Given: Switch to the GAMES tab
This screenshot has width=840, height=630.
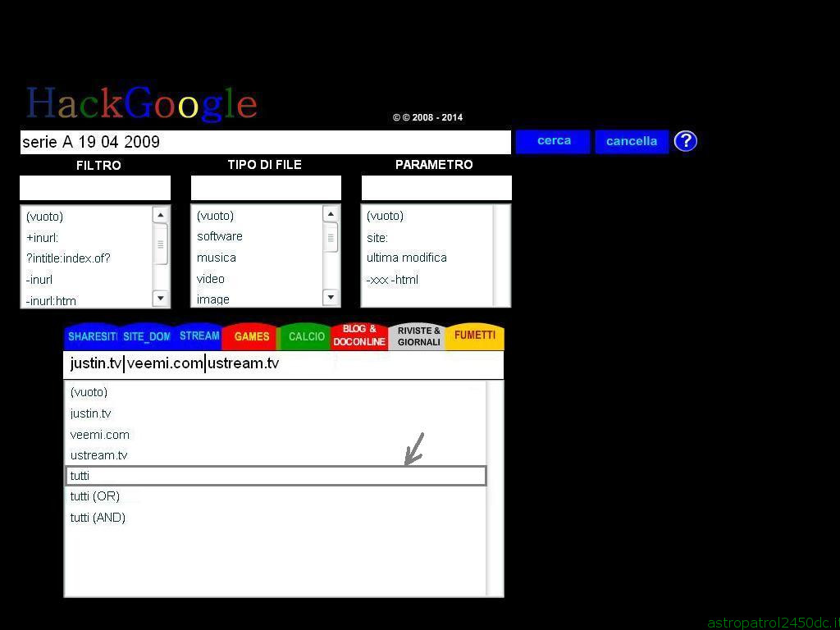Looking at the screenshot, I should 251,336.
